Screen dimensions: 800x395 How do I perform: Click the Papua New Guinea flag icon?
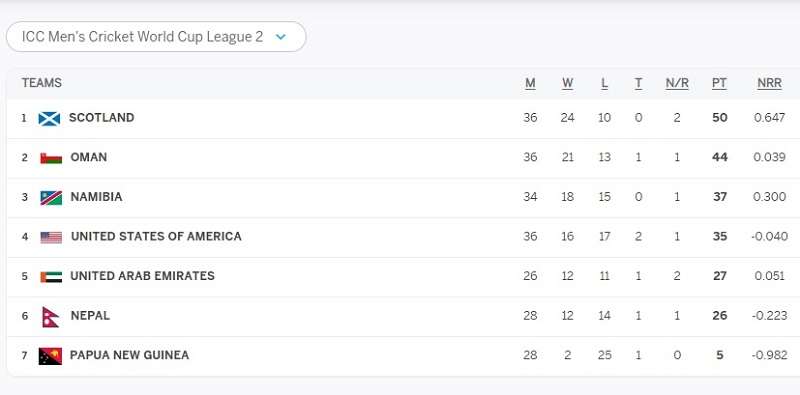pos(50,356)
